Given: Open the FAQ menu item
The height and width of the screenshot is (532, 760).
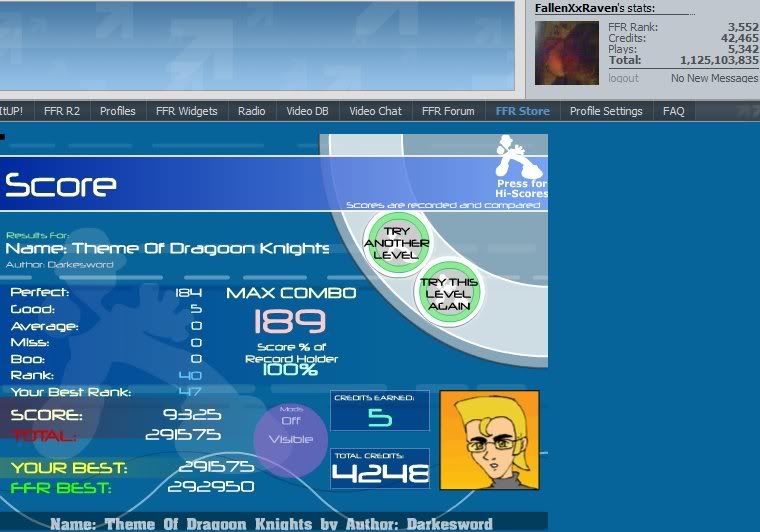Looking at the screenshot, I should [x=674, y=111].
